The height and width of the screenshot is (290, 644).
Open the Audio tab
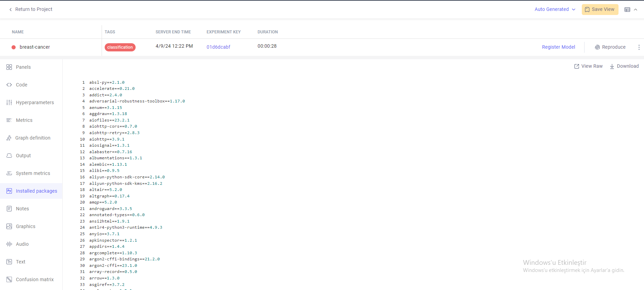click(31, 244)
